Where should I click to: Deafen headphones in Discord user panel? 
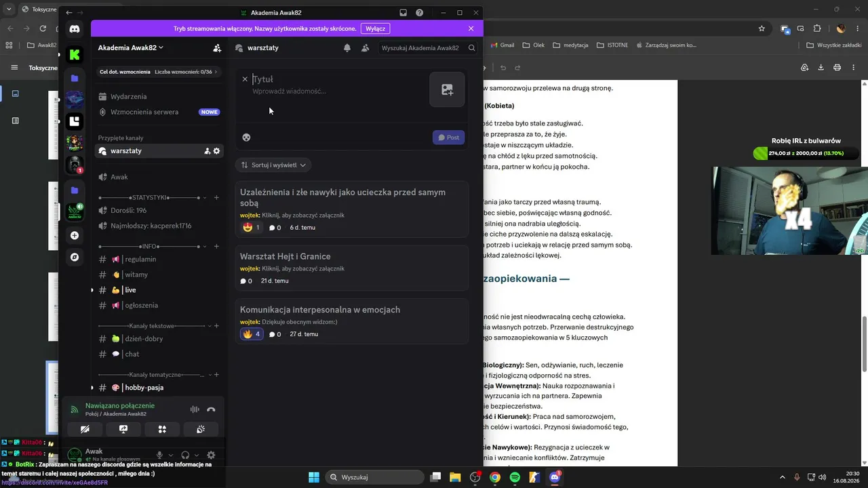tap(185, 455)
